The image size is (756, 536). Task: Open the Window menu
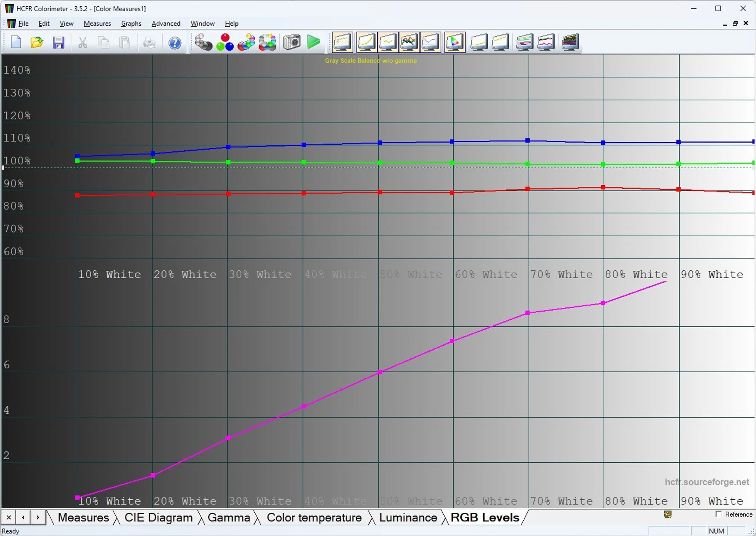(x=202, y=24)
